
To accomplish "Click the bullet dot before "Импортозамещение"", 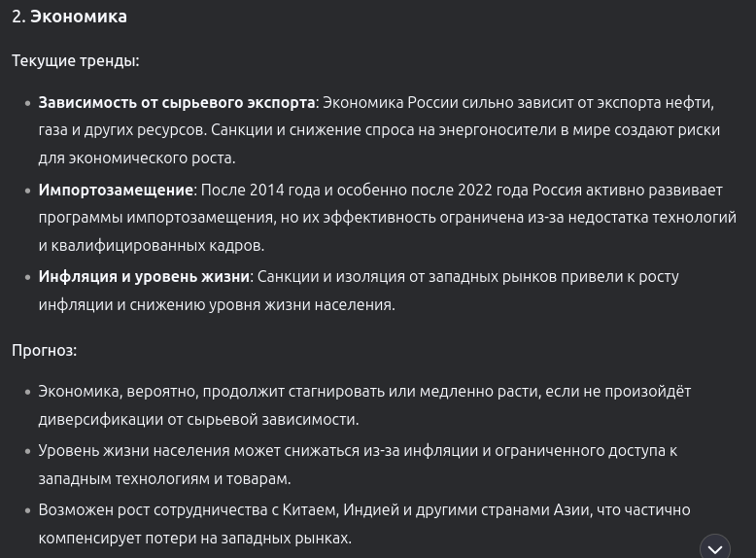I will coord(27,191).
